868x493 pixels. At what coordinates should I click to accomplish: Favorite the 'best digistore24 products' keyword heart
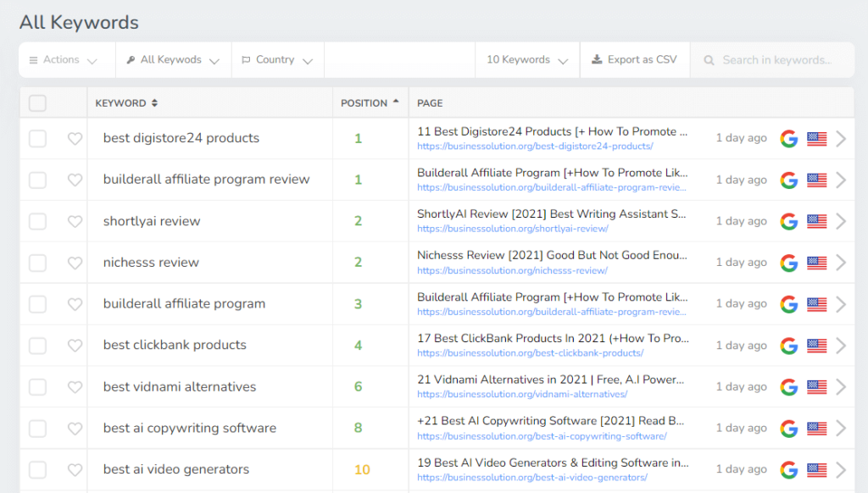click(x=75, y=139)
